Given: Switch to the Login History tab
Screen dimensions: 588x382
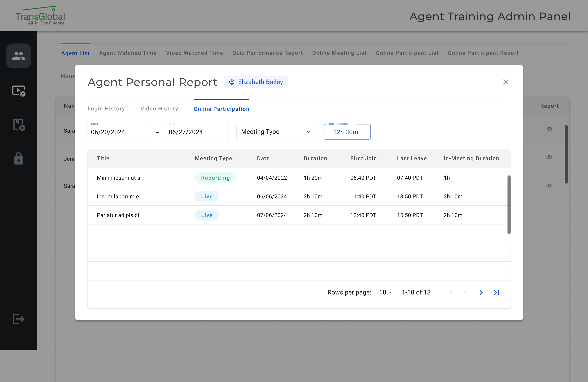Looking at the screenshot, I should (106, 109).
